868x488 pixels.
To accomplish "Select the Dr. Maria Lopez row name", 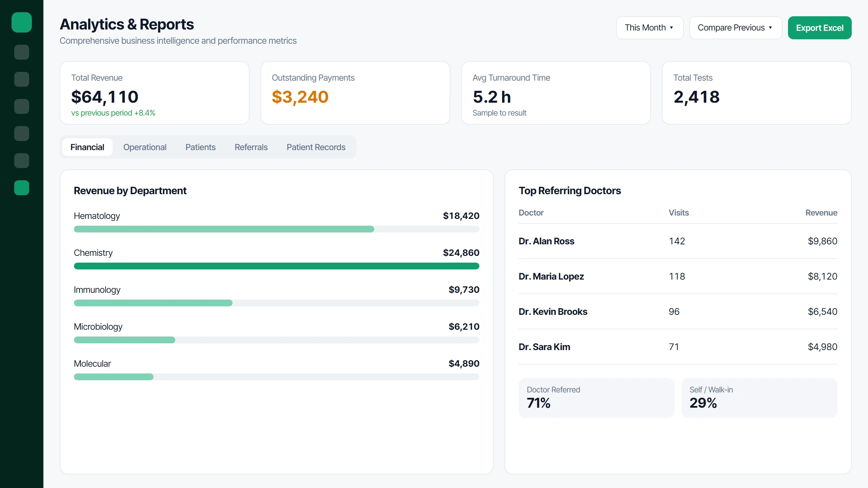I will point(551,277).
